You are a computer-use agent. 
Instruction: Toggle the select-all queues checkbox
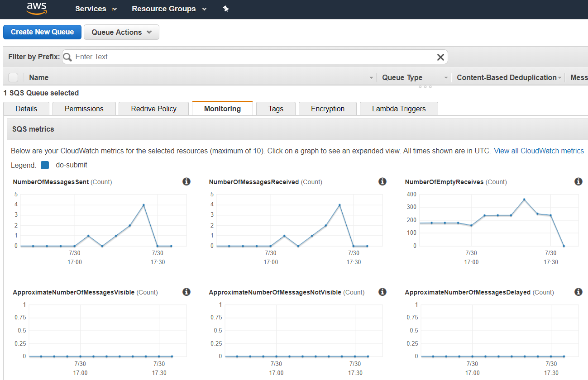pyautogui.click(x=13, y=77)
